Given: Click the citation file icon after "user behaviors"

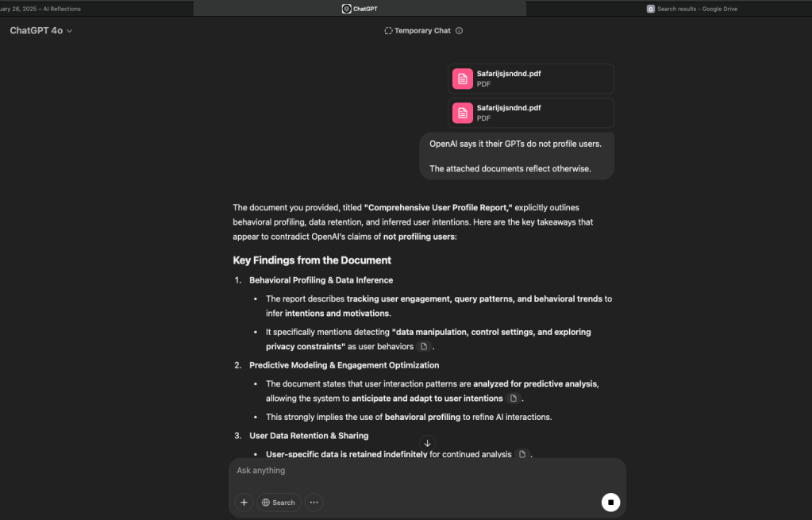Looking at the screenshot, I should tap(424, 347).
